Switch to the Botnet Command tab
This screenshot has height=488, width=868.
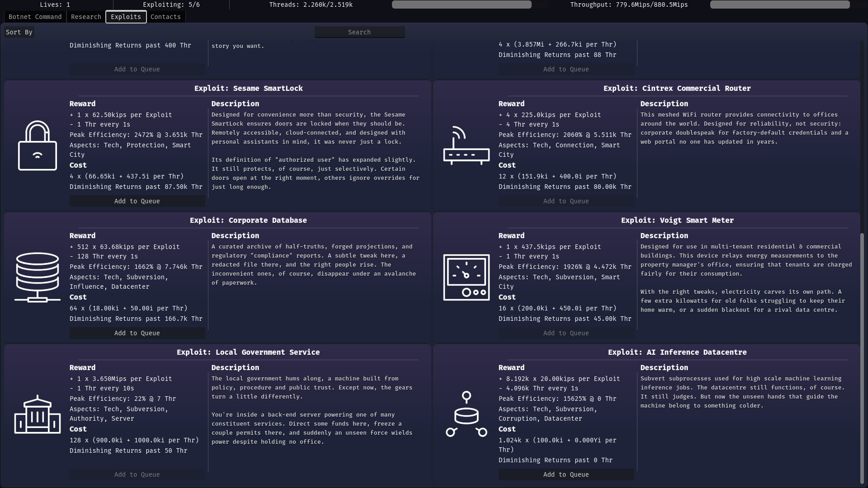35,17
